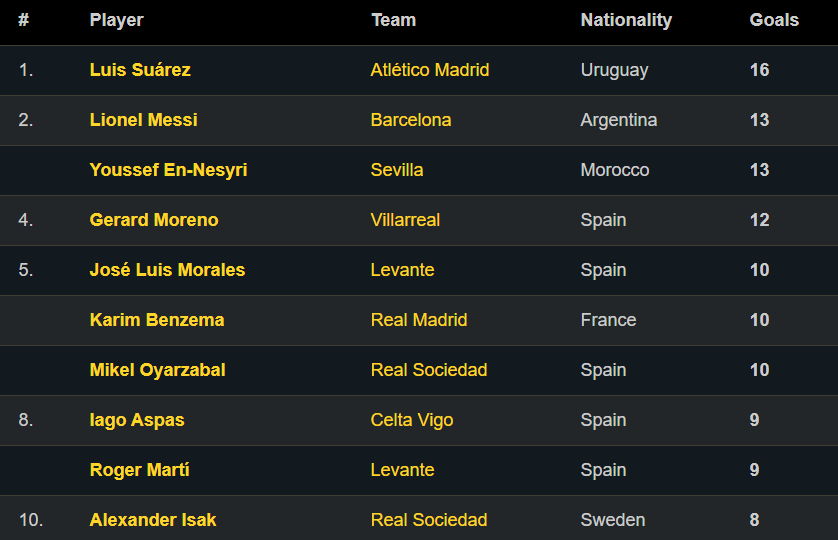Viewport: 838px width, 540px height.
Task: Click the Team column header
Action: point(393,20)
